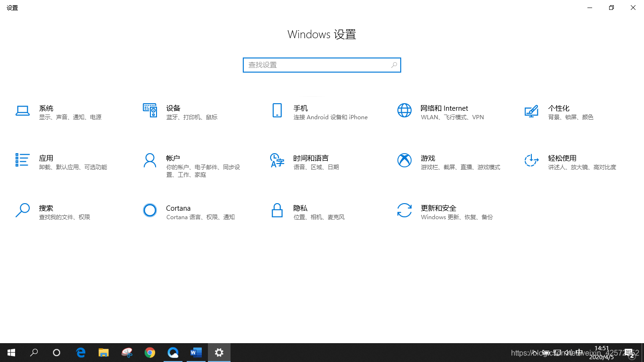
Task: Open the 网络和 Internet globe icon
Action: (405, 110)
